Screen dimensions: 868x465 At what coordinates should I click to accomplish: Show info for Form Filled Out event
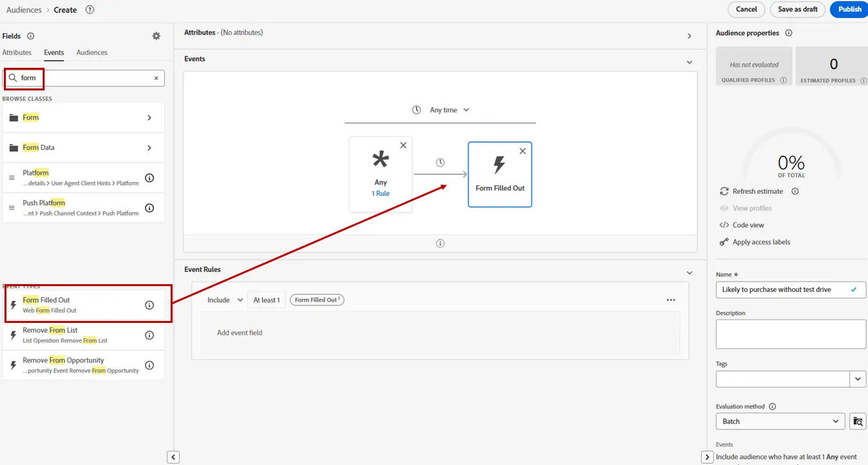click(x=149, y=305)
